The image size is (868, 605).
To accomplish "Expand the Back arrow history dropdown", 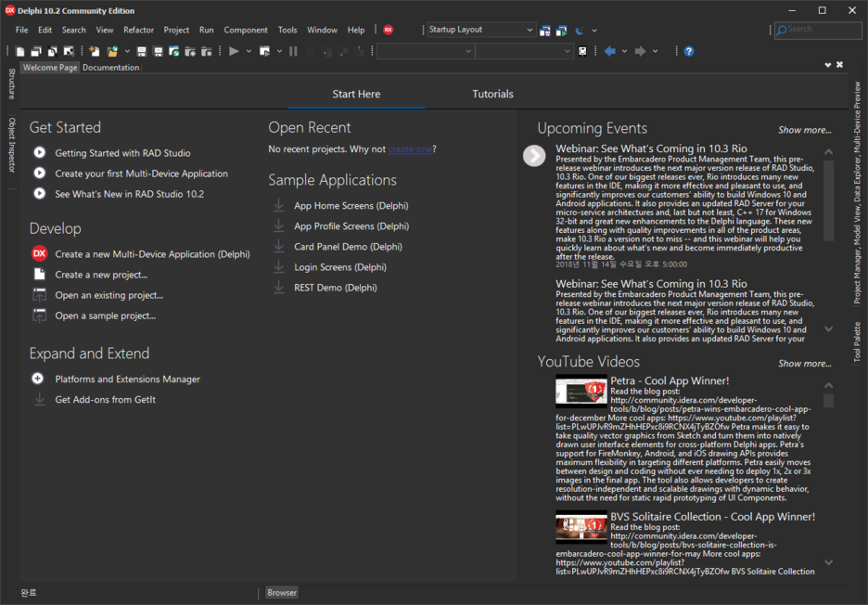I will point(624,52).
